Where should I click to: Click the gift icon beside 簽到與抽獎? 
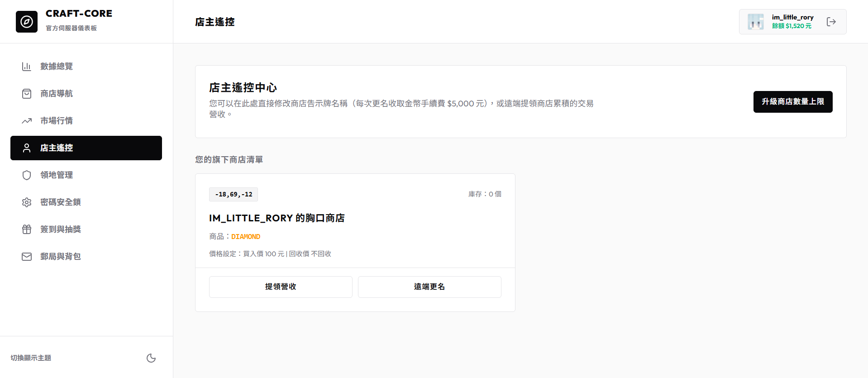pyautogui.click(x=27, y=230)
